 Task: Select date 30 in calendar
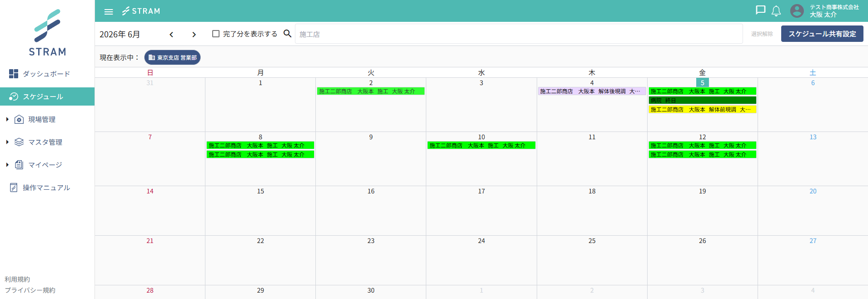tap(371, 290)
